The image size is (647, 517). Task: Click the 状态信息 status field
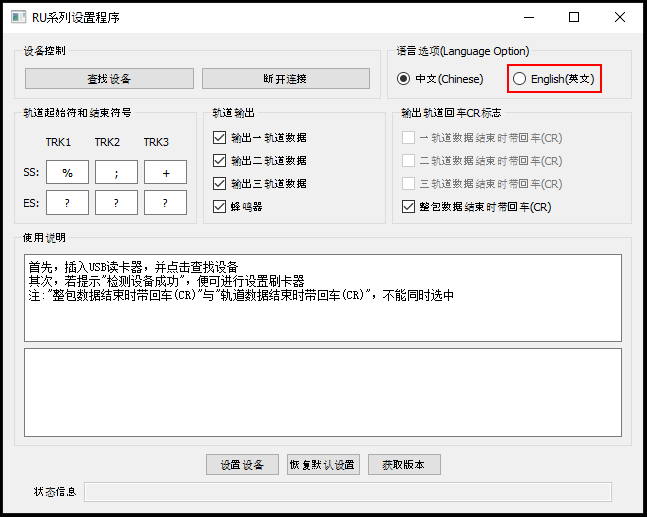point(347,492)
